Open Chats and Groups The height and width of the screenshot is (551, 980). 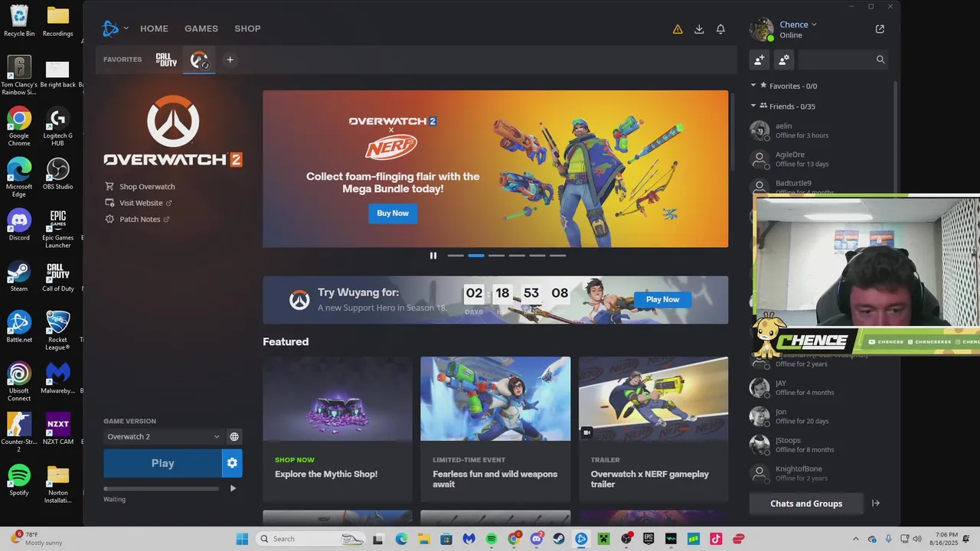pos(806,504)
